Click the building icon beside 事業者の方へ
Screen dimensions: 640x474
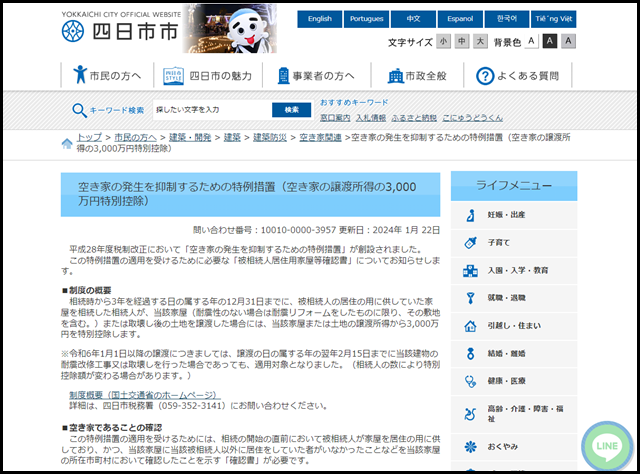coord(283,76)
